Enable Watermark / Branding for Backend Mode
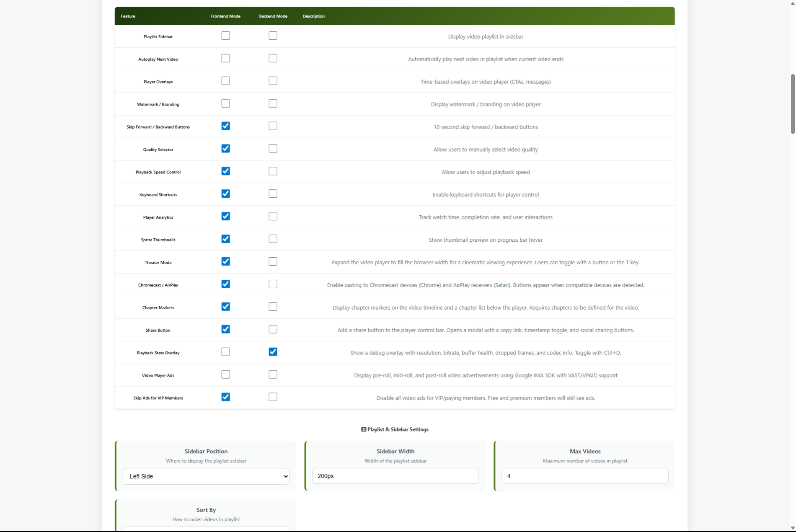This screenshot has height=532, width=796. (x=273, y=104)
